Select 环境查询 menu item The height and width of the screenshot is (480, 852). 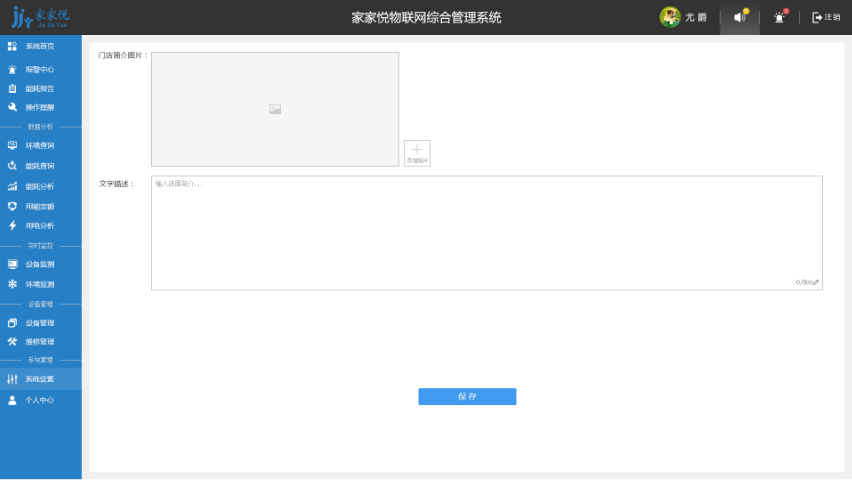click(x=40, y=146)
